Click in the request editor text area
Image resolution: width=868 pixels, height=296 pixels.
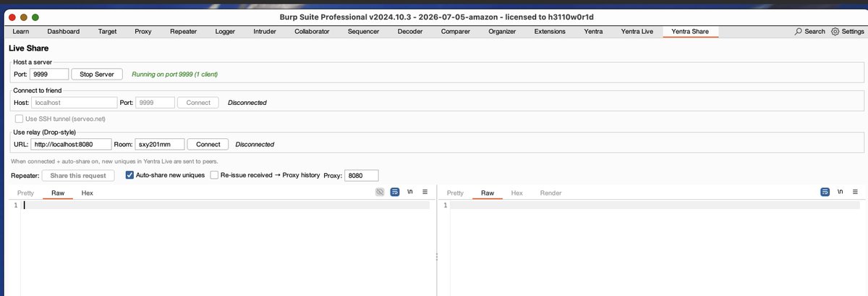coord(226,248)
